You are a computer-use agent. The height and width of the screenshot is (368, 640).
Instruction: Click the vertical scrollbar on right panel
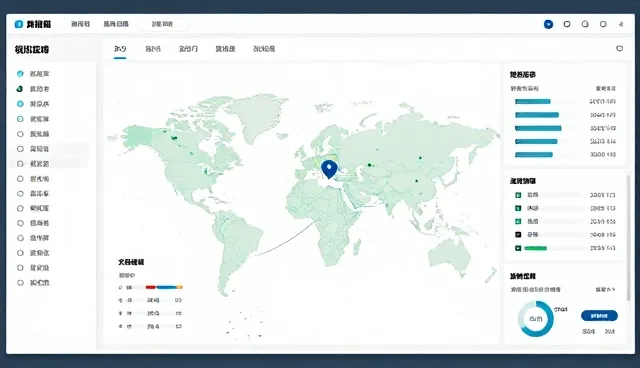coord(629,238)
